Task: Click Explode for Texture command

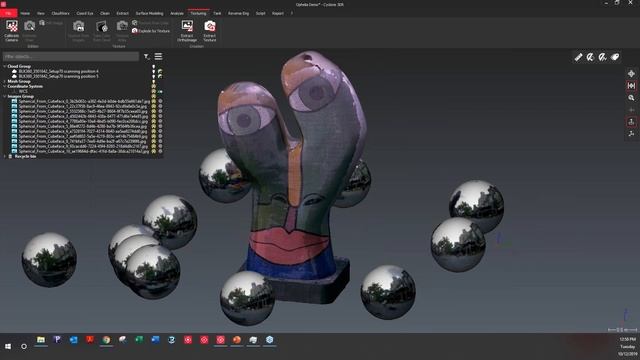Action: click(x=151, y=31)
